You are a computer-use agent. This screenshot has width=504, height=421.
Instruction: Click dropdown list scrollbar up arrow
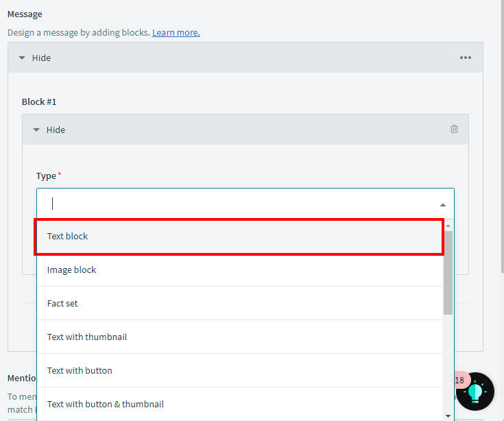[448, 226]
